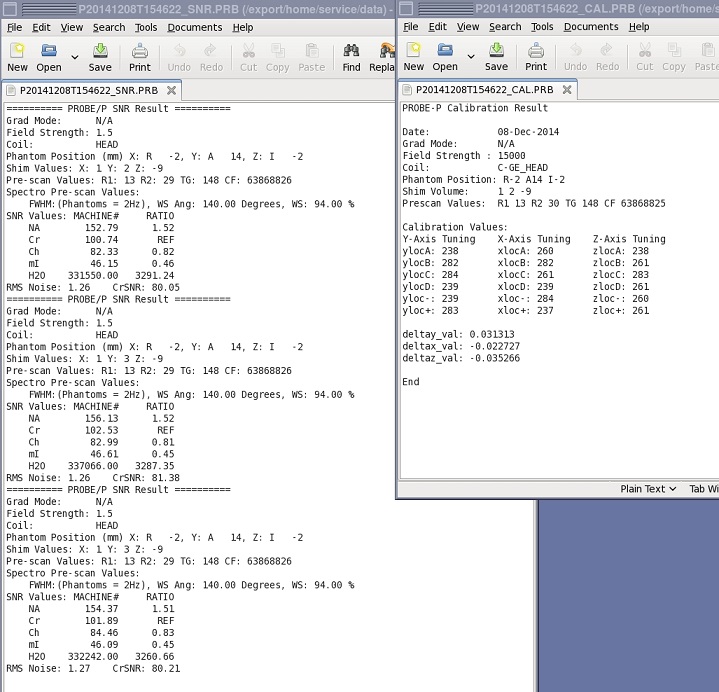This screenshot has width=719, height=692.
Task: Print the SNR.PRB document
Action: tap(140, 56)
